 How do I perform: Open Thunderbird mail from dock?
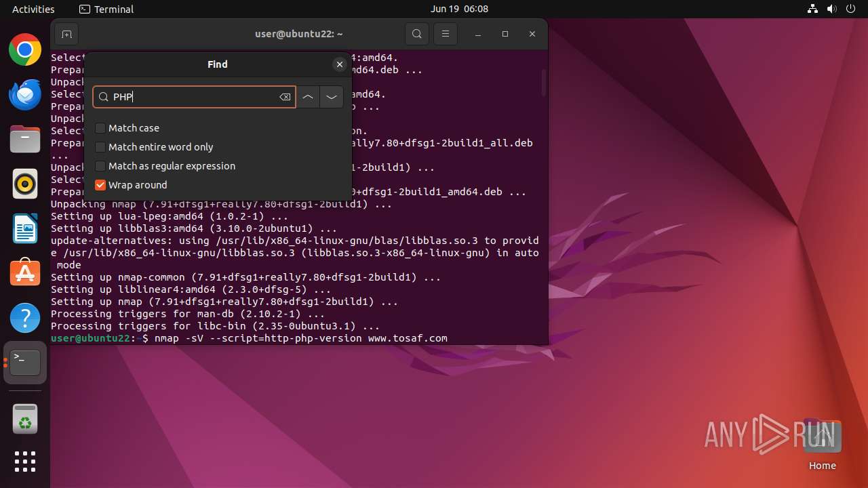click(x=25, y=94)
